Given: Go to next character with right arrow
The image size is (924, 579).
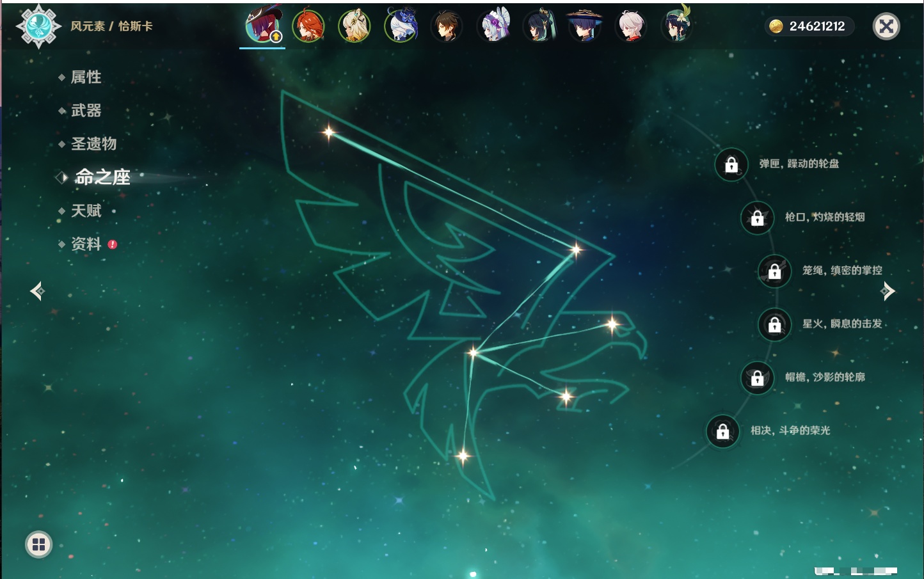Looking at the screenshot, I should coord(888,291).
